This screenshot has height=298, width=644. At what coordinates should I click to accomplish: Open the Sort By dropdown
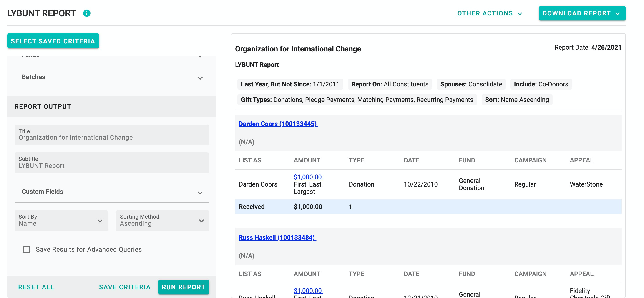click(61, 220)
